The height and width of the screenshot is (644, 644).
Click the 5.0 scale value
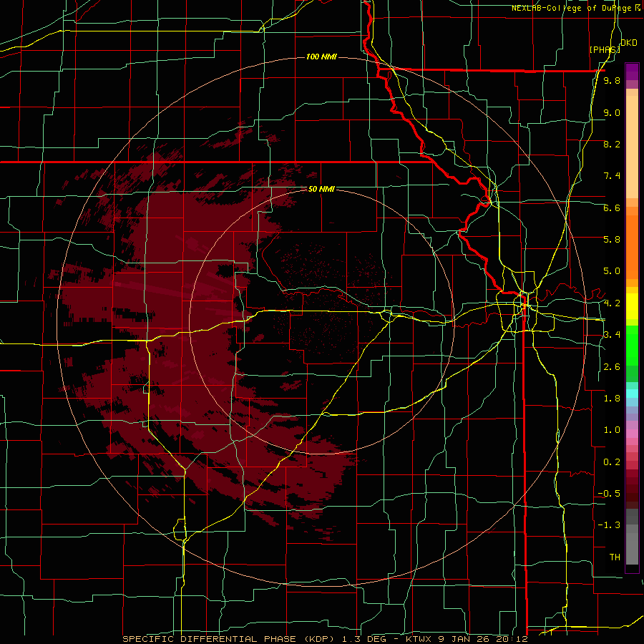(x=612, y=271)
